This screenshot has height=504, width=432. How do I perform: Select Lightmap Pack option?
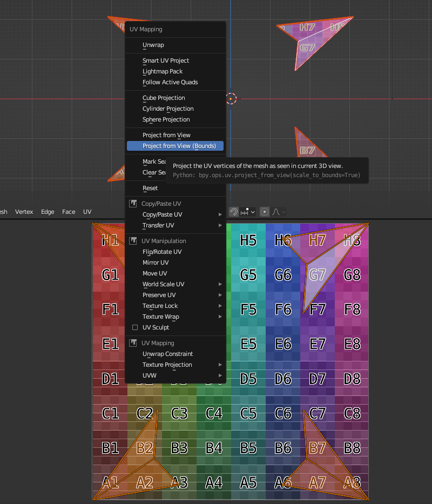(175, 71)
